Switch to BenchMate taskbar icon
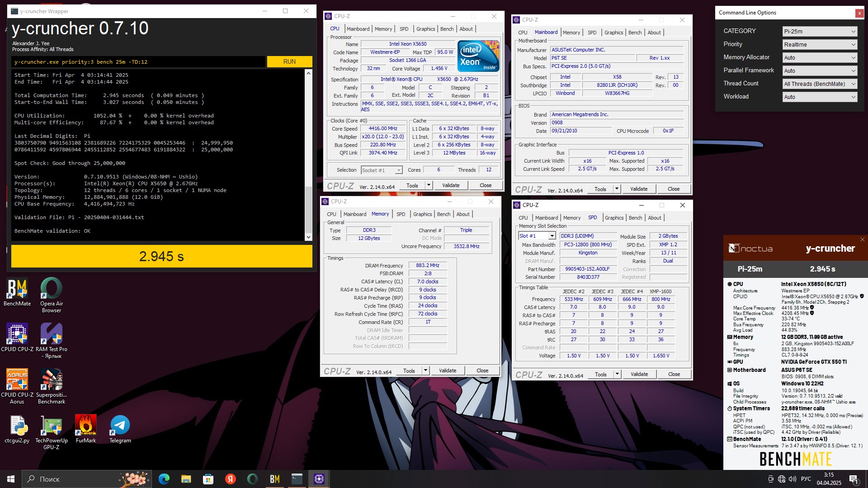868x488 pixels. 274,479
